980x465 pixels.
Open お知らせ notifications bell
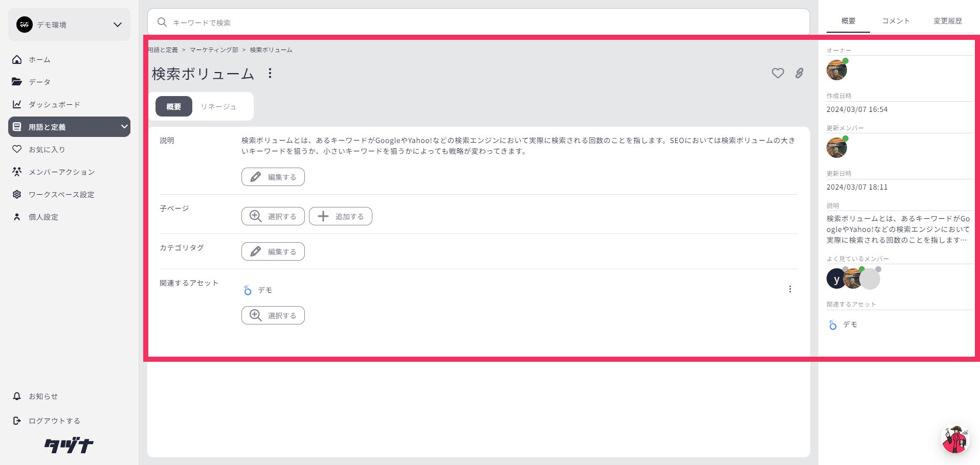pos(69,396)
